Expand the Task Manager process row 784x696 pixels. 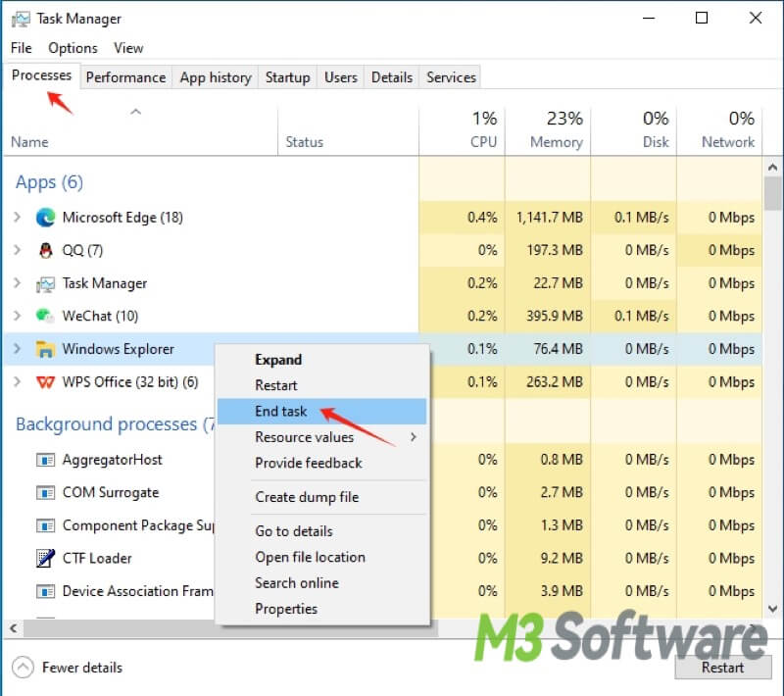17,283
